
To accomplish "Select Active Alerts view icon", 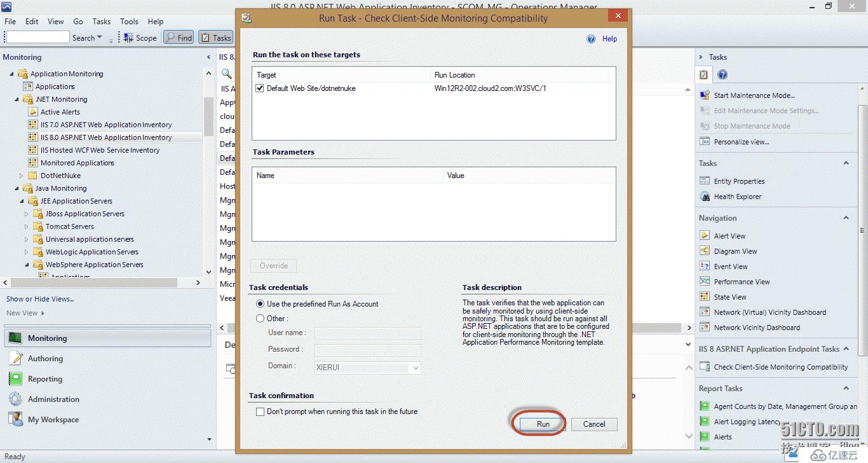I will pyautogui.click(x=34, y=112).
